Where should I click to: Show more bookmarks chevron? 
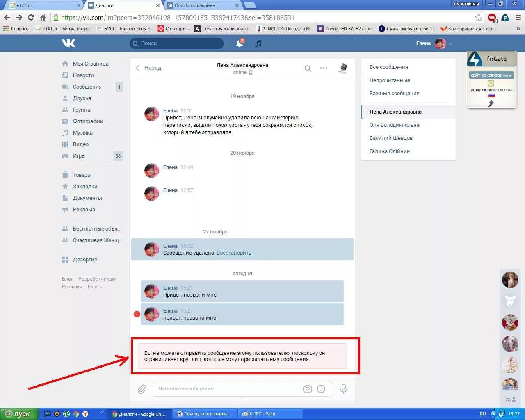click(x=518, y=29)
